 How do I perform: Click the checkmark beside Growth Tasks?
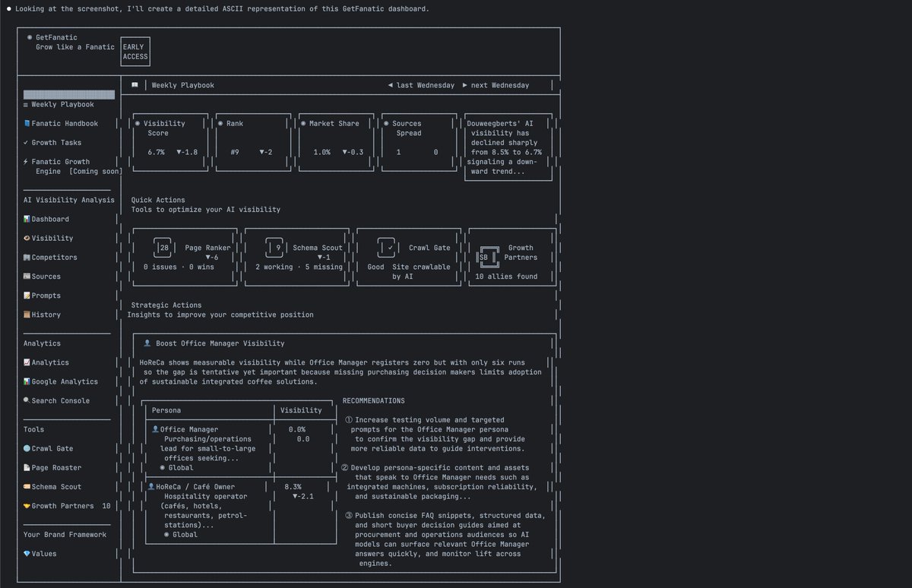point(26,143)
